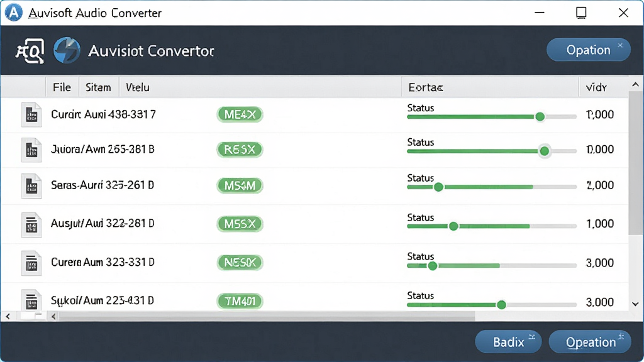Click the Badix button
This screenshot has height=362, width=644.
[508, 341]
